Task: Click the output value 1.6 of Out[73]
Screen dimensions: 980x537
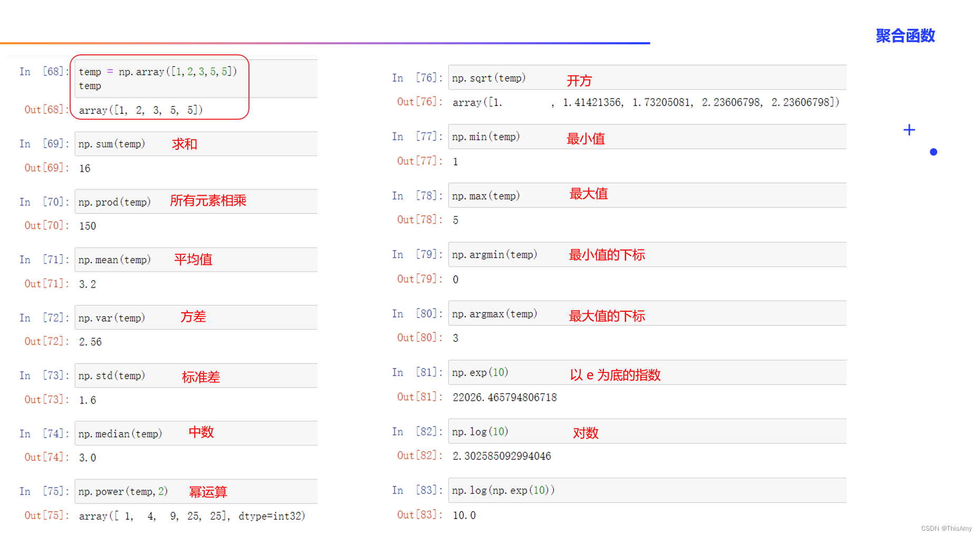Action: pos(88,400)
